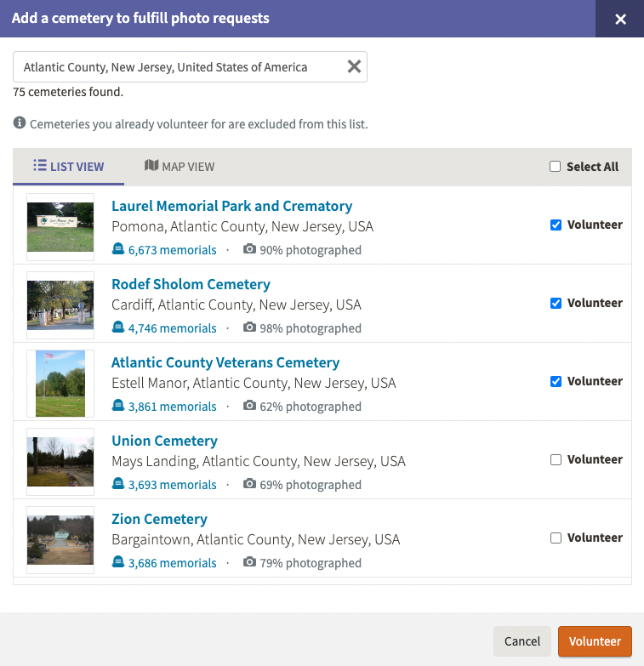Click camera icon next to 62% photographed
Image resolution: width=644 pixels, height=666 pixels.
point(249,405)
